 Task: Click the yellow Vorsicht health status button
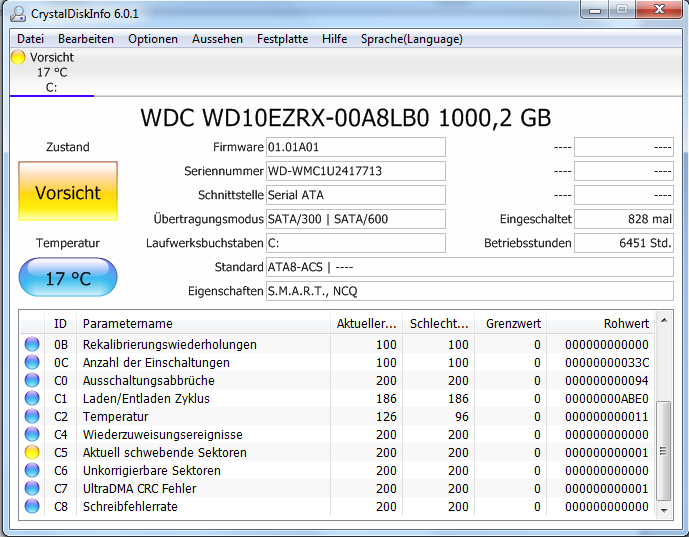(68, 191)
